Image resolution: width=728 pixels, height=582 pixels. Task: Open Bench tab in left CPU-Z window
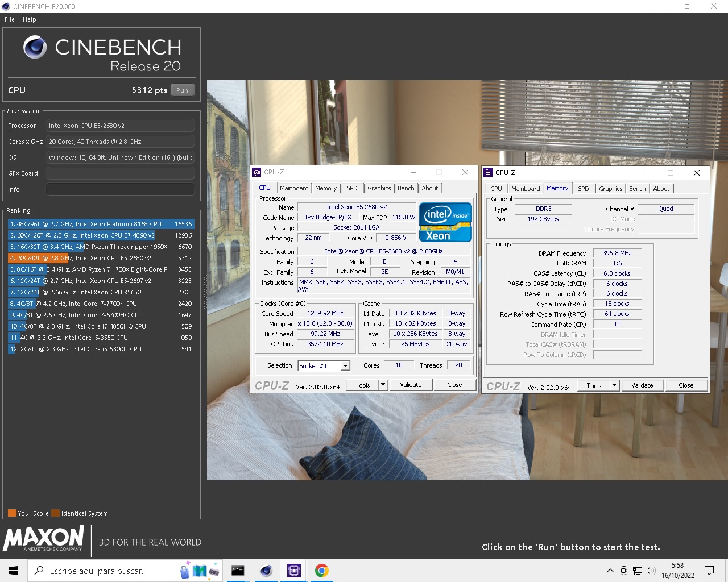406,188
